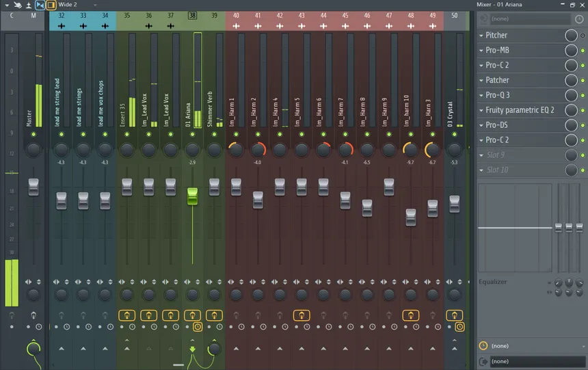The width and height of the screenshot is (588, 370).
Task: Mute the Shimmer Verb track
Action: pyautogui.click(x=214, y=134)
